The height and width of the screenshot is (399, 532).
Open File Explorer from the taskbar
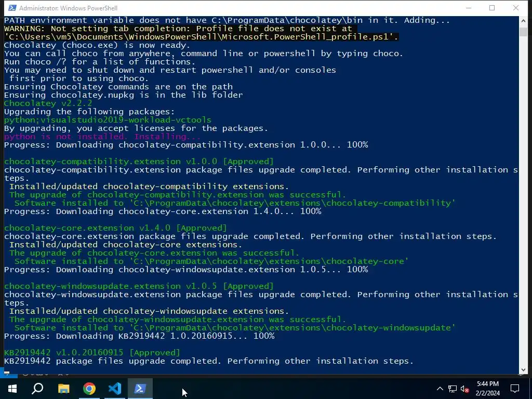64,389
